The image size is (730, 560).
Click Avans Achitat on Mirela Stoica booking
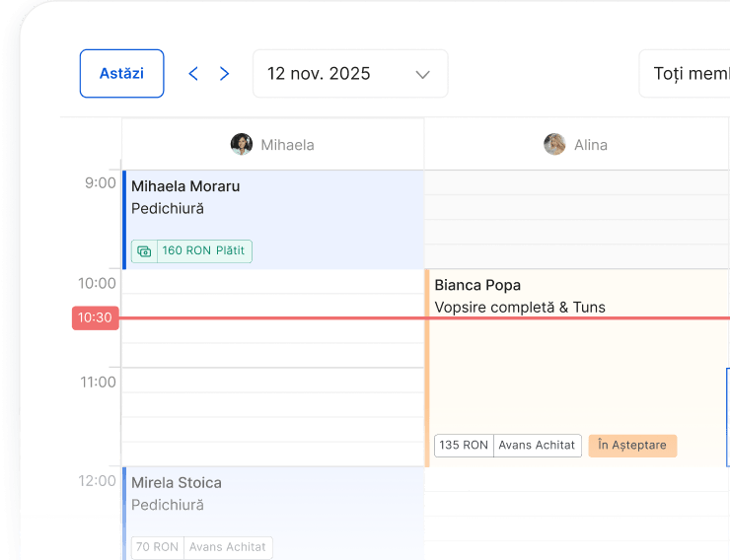point(228,547)
